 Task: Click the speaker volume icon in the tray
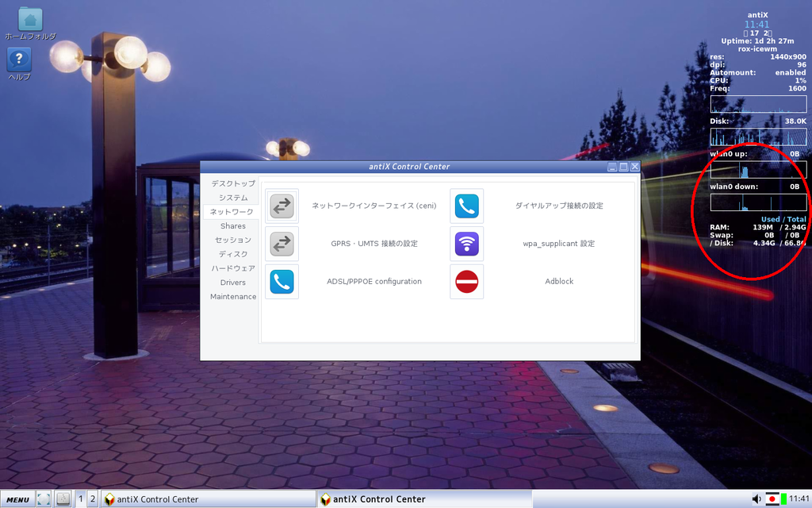(756, 499)
